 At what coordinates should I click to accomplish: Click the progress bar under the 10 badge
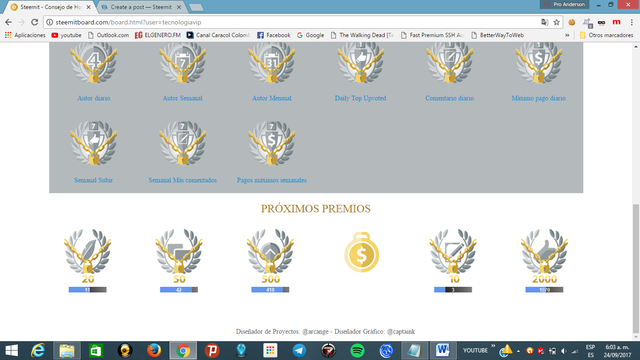pyautogui.click(x=453, y=290)
